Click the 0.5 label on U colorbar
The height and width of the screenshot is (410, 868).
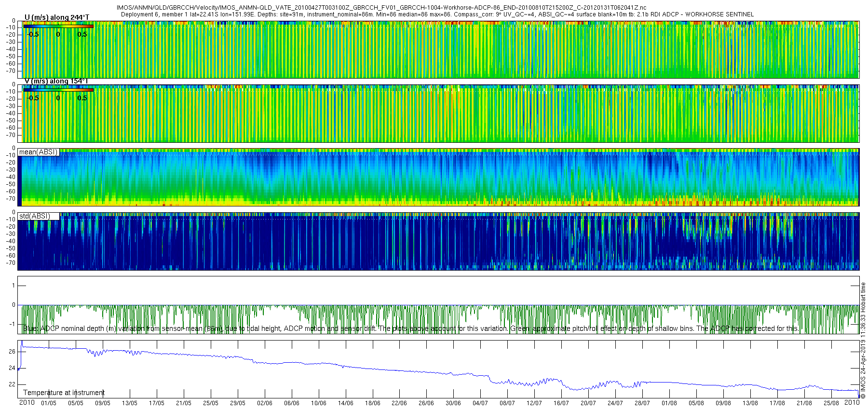pos(82,34)
